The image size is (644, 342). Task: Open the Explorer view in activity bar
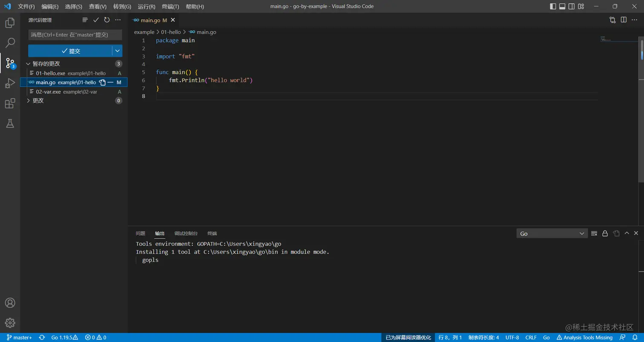coord(10,23)
